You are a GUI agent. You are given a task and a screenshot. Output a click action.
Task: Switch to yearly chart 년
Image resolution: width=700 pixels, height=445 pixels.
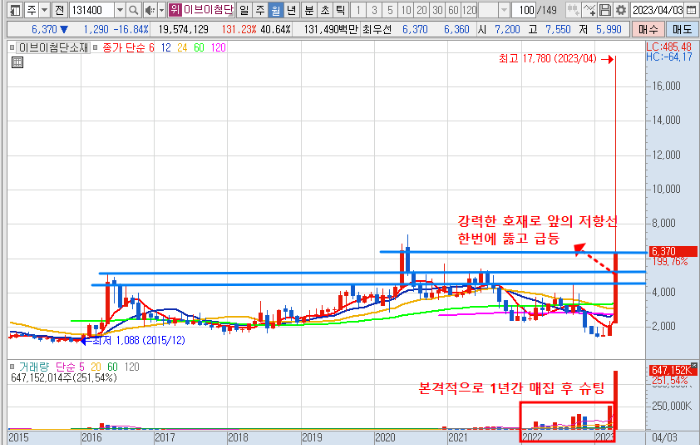click(x=292, y=10)
